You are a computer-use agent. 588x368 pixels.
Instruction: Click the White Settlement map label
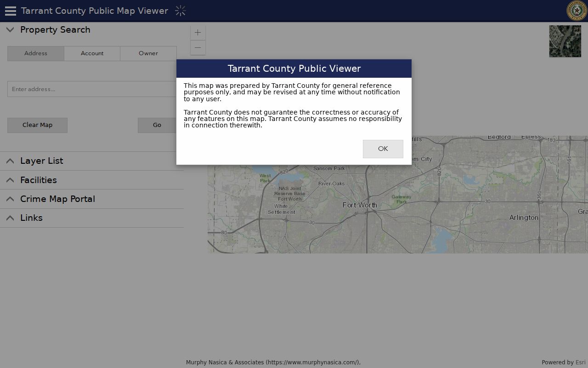281,209
